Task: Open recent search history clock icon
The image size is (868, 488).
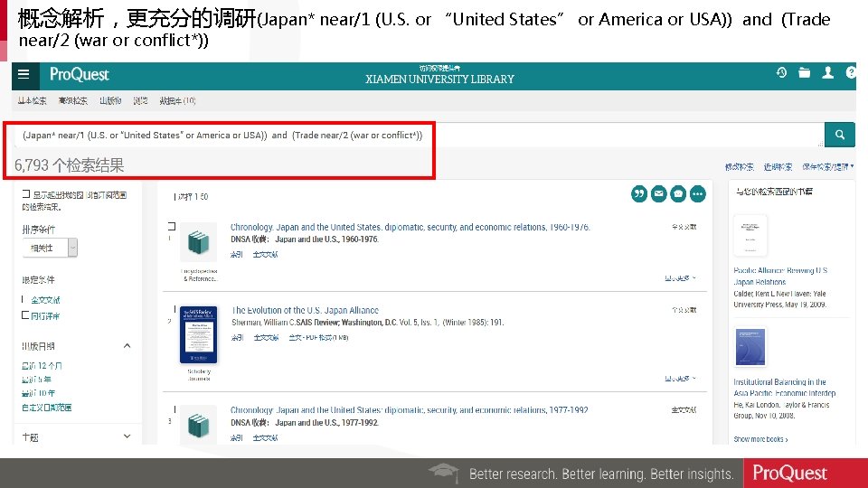Action: (781, 72)
